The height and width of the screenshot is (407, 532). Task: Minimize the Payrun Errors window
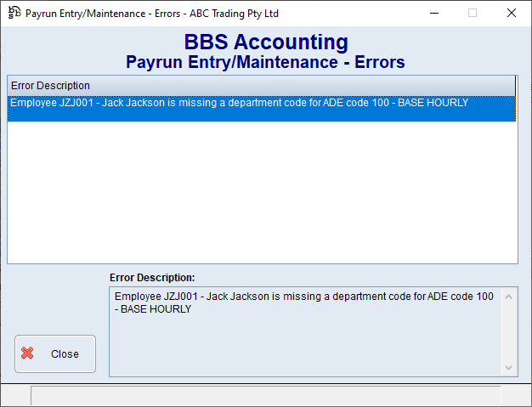pos(434,14)
